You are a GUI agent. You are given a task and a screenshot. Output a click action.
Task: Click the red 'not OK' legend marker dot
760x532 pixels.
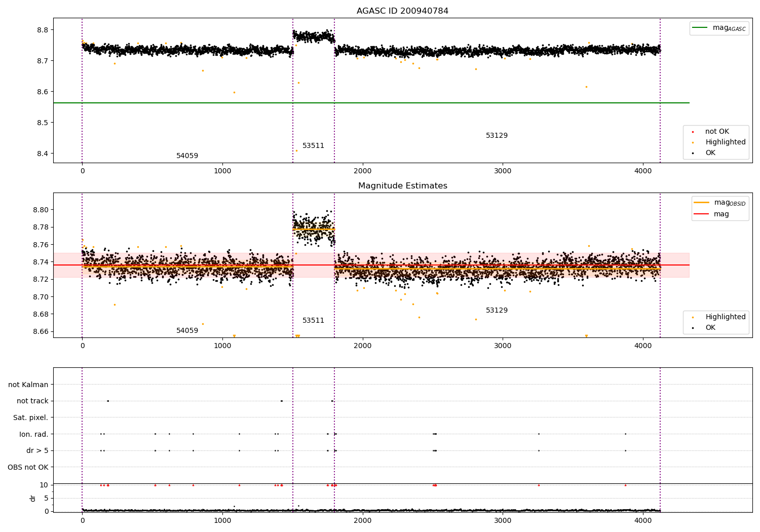pyautogui.click(x=693, y=132)
